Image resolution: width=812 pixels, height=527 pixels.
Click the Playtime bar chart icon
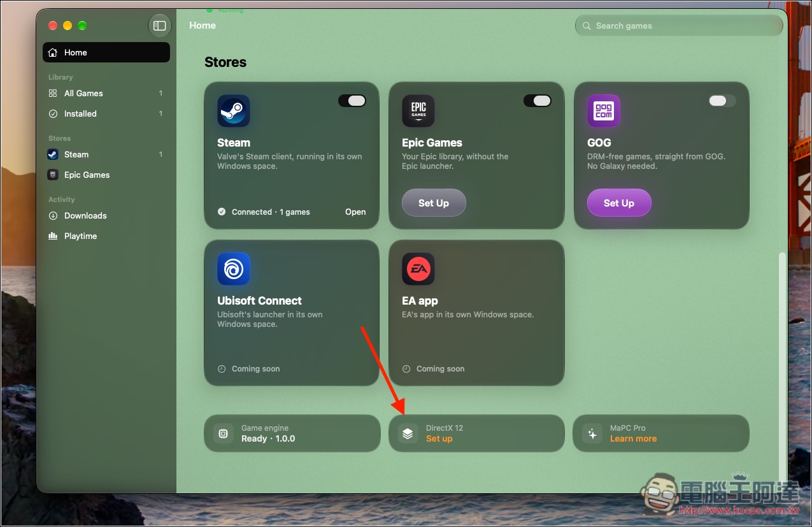click(53, 236)
